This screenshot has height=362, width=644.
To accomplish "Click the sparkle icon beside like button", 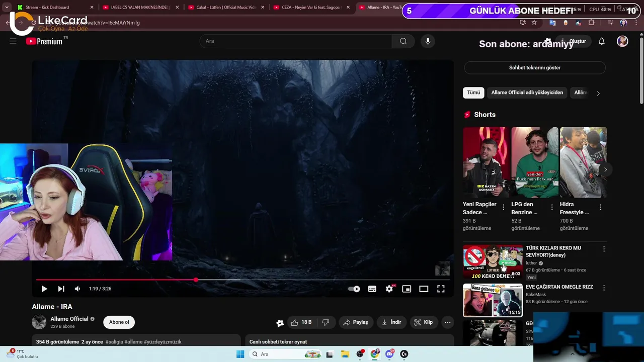I will (280, 323).
